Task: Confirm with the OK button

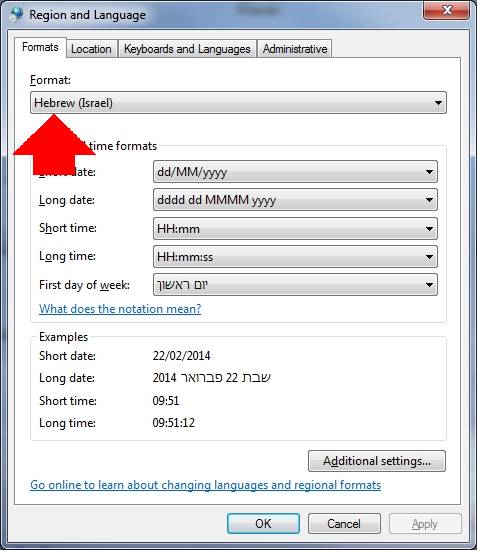Action: pos(263,524)
